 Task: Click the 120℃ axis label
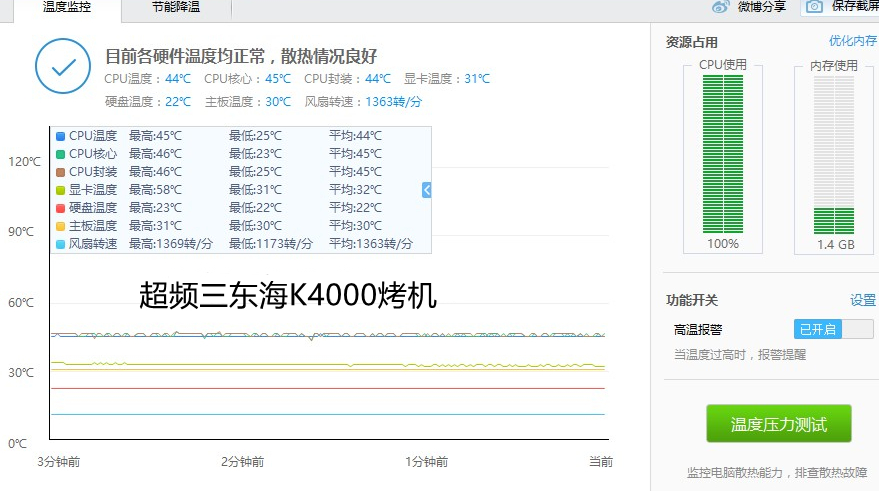25,162
